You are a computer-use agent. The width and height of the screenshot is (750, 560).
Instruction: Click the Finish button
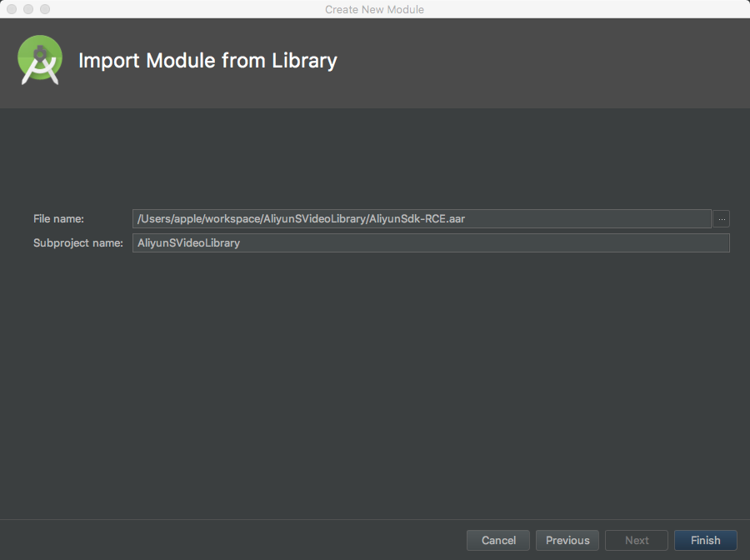[706, 540]
